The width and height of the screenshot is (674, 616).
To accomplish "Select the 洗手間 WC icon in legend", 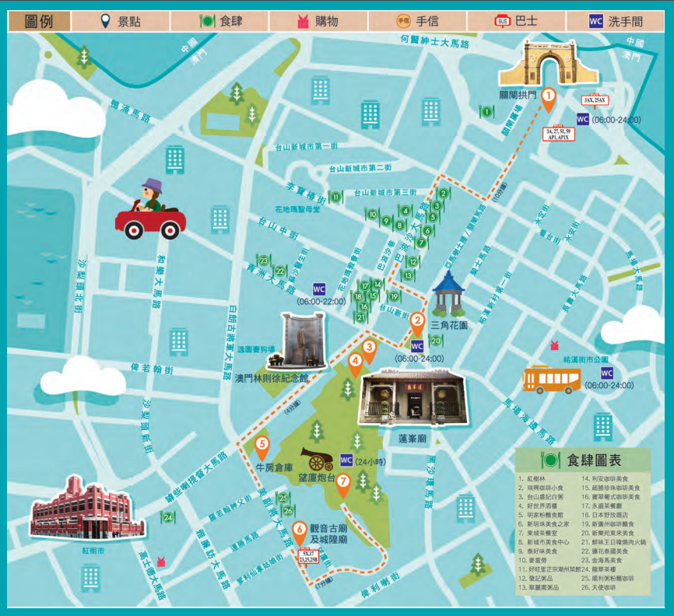I will coord(596,21).
